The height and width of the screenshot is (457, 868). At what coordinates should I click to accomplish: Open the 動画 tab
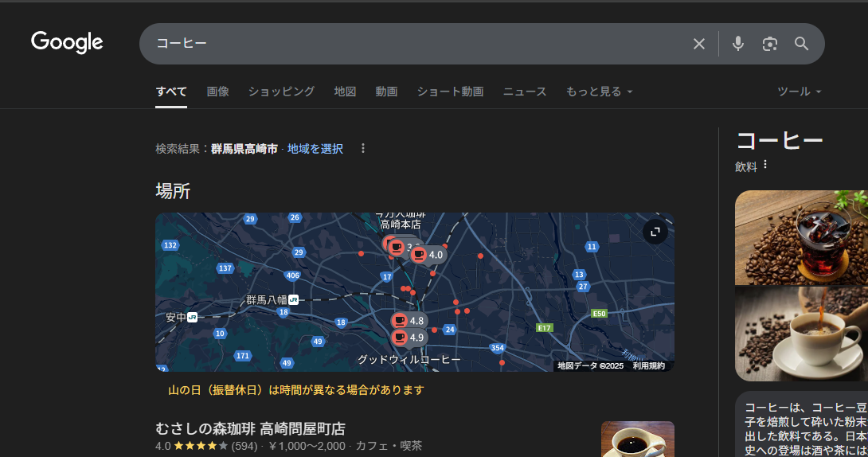[x=386, y=92]
